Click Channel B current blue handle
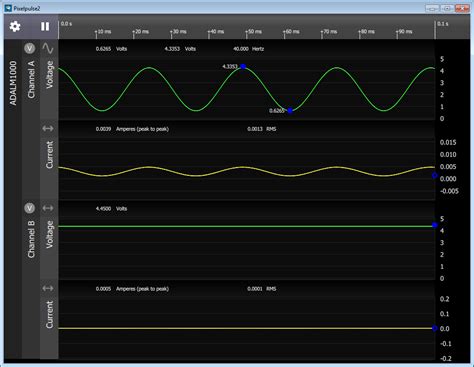 point(435,328)
